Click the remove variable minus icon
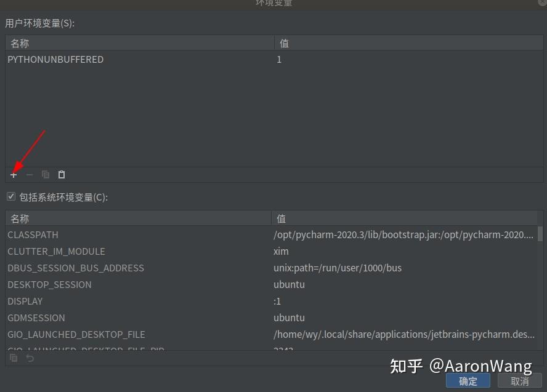The image size is (547, 392). [29, 174]
